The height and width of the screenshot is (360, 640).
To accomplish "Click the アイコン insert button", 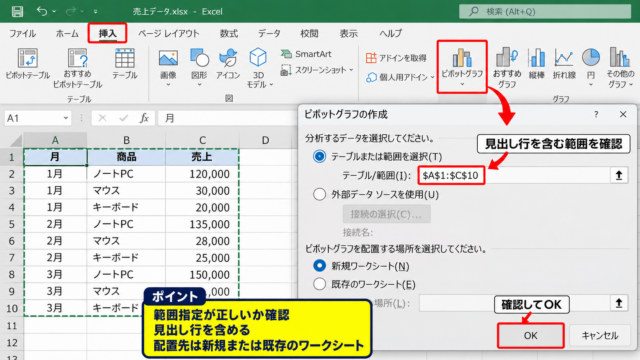I will tap(228, 63).
